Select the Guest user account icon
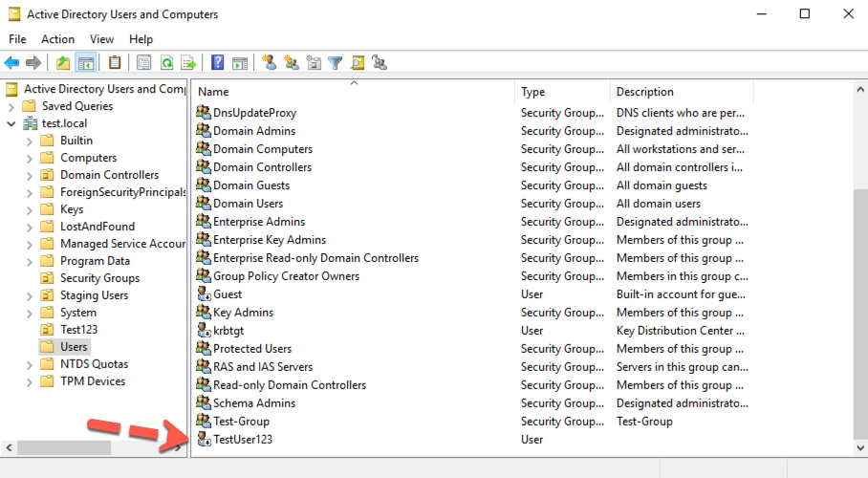The height and width of the screenshot is (478, 868). 204,293
